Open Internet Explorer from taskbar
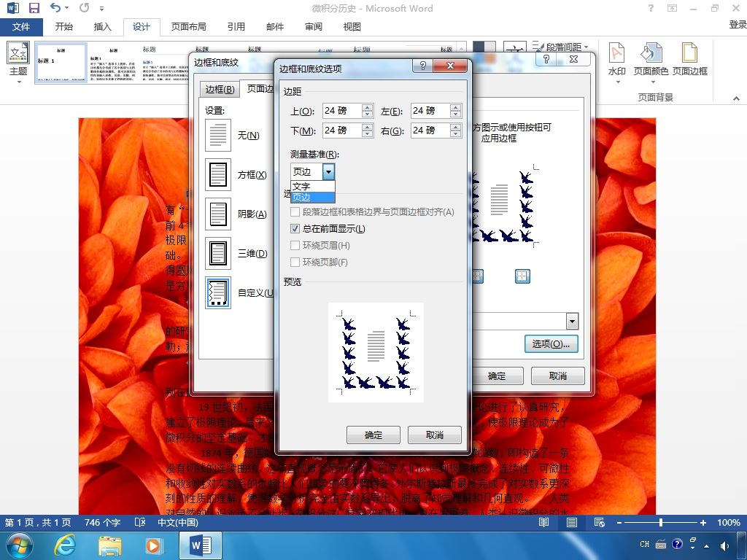The image size is (747, 560). [65, 545]
